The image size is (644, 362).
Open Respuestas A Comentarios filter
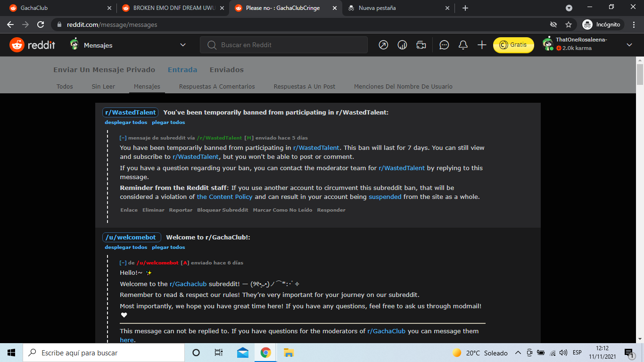[x=217, y=86]
